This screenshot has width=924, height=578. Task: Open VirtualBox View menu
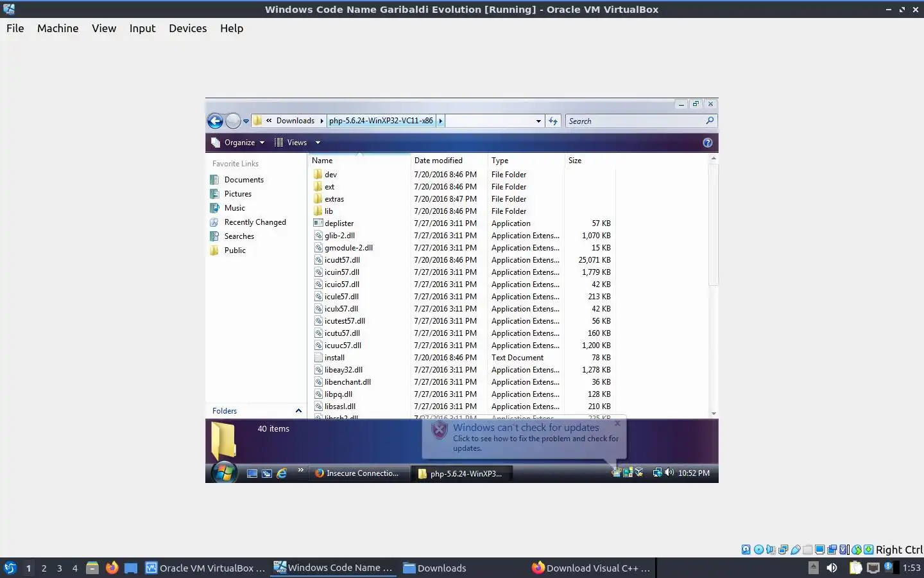click(x=104, y=28)
